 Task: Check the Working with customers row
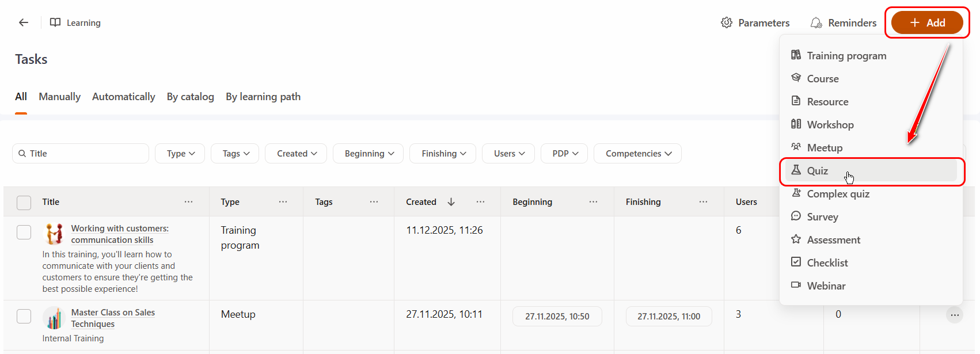click(x=24, y=232)
